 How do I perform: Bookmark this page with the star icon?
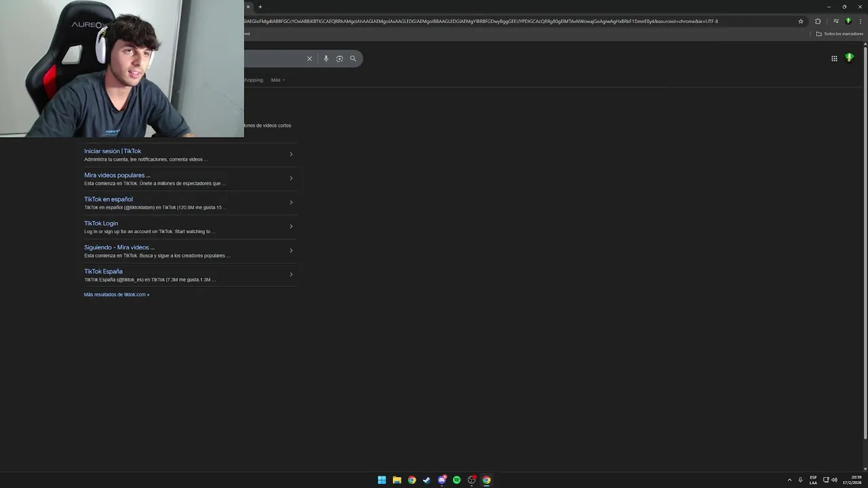(x=801, y=21)
